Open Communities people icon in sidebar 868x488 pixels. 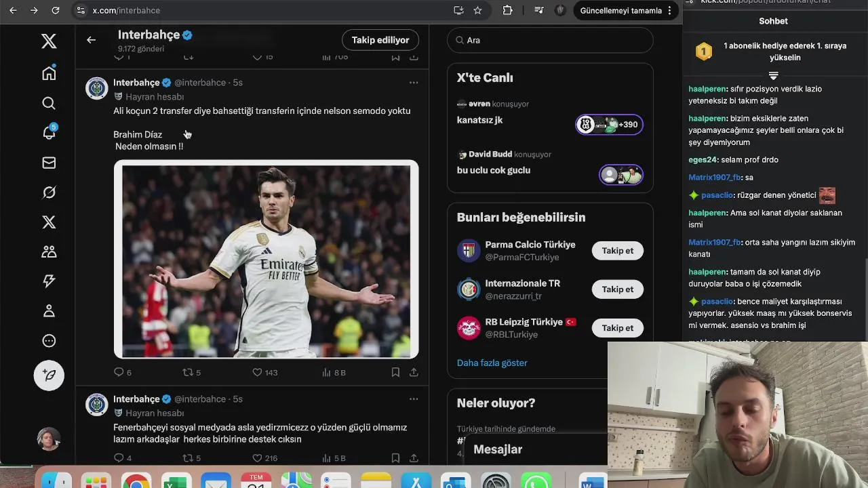pos(49,251)
